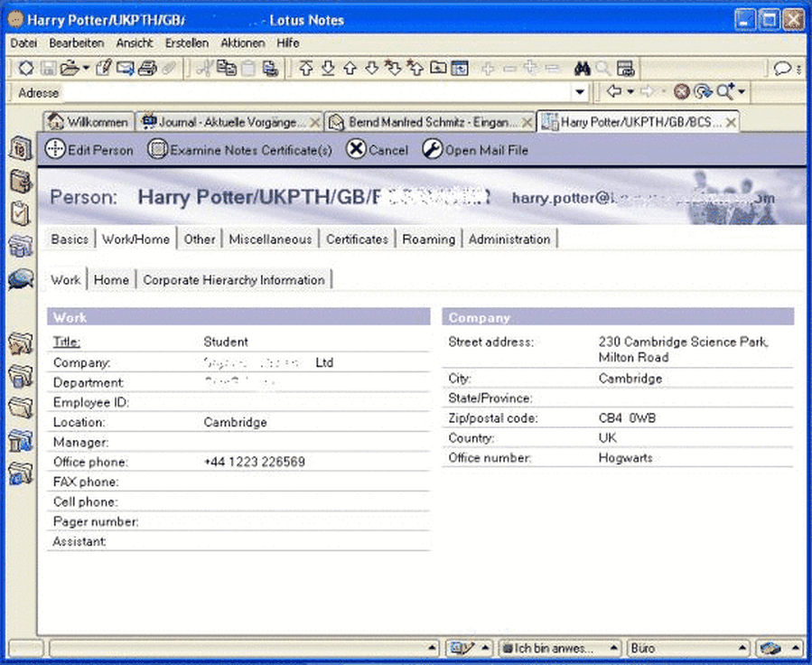Expand the Adresse field dropdown arrow
The image size is (812, 665).
point(580,92)
